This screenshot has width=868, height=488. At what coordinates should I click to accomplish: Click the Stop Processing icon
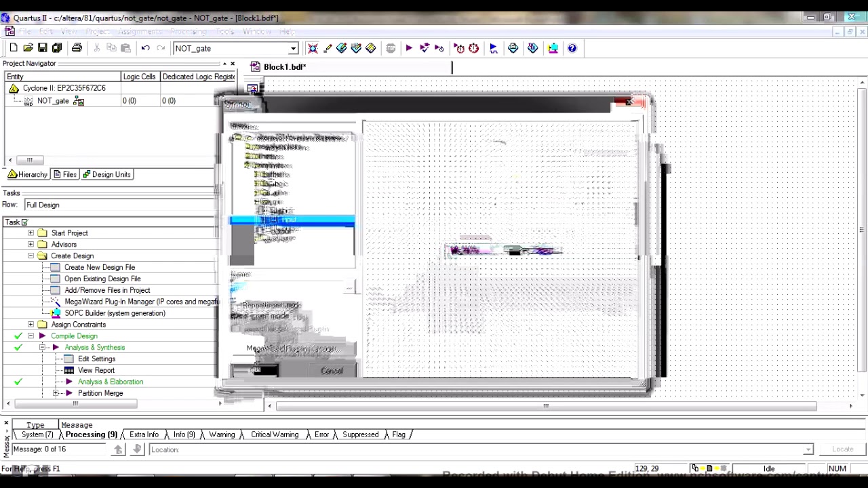click(391, 48)
